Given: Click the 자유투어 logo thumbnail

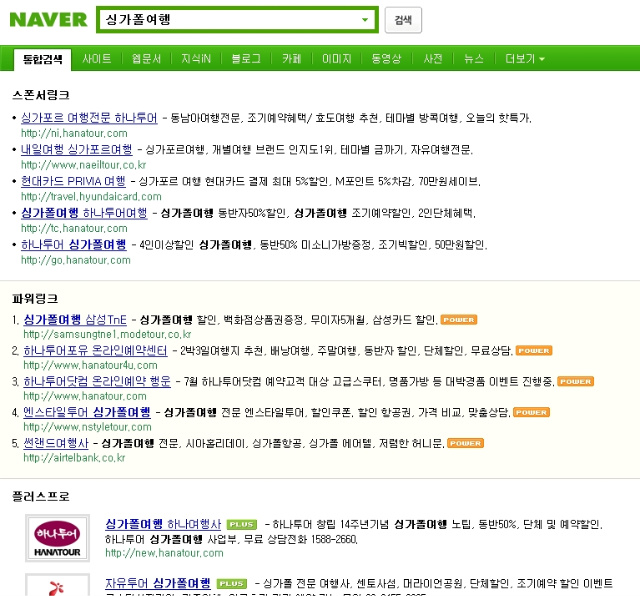Looking at the screenshot, I should pyautogui.click(x=57, y=585).
